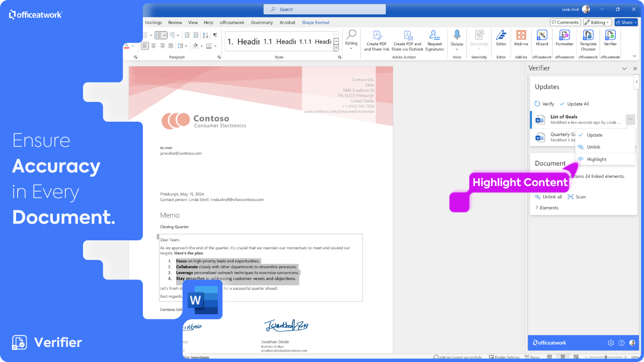Open the borders dropdown arrow
Screen dimensions: 644x362
215,46
